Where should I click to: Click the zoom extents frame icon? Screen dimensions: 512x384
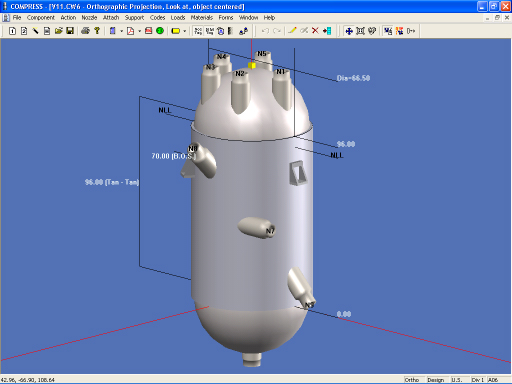(360, 31)
